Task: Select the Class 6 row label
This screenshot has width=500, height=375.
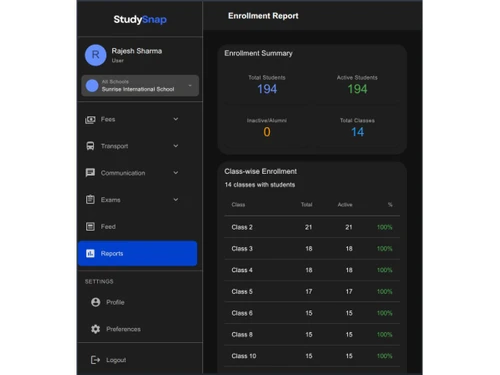Action: coord(242,313)
